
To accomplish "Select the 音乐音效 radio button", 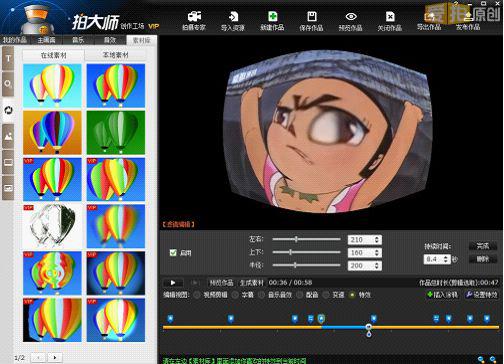I will coord(262,295).
